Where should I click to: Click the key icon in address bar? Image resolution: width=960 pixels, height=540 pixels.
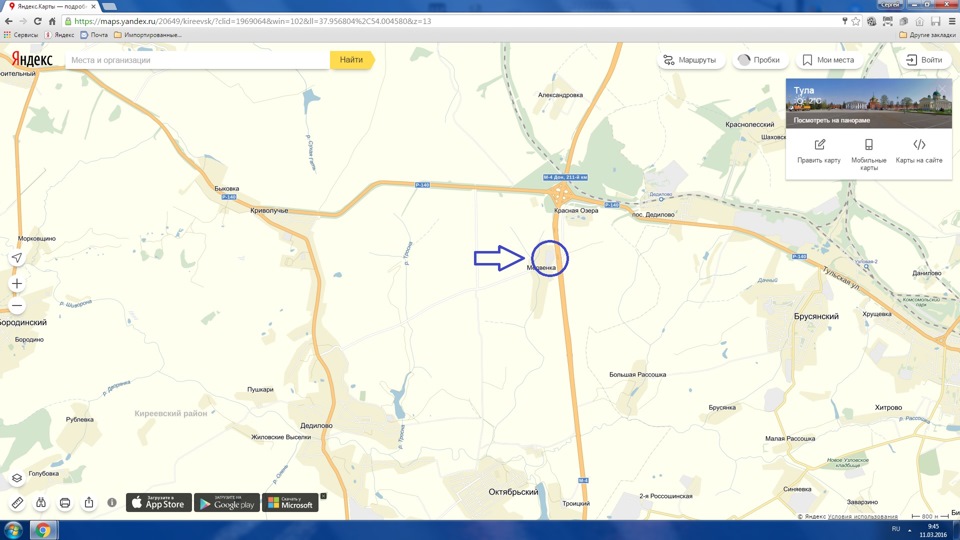click(x=844, y=21)
